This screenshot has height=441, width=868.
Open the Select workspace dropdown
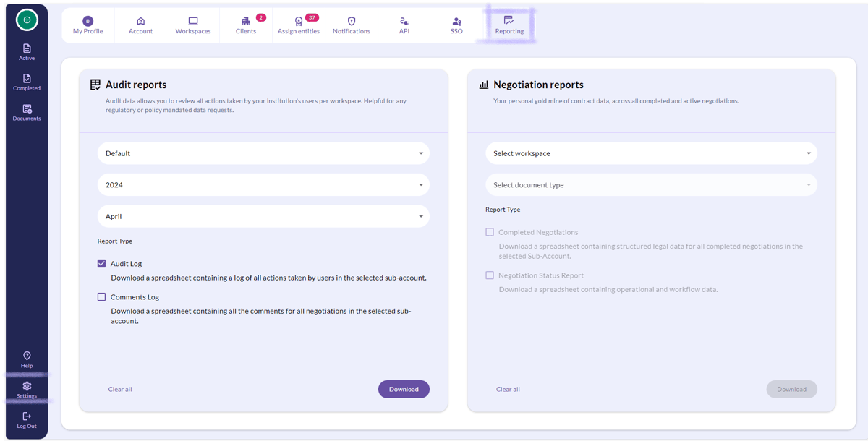tap(651, 153)
